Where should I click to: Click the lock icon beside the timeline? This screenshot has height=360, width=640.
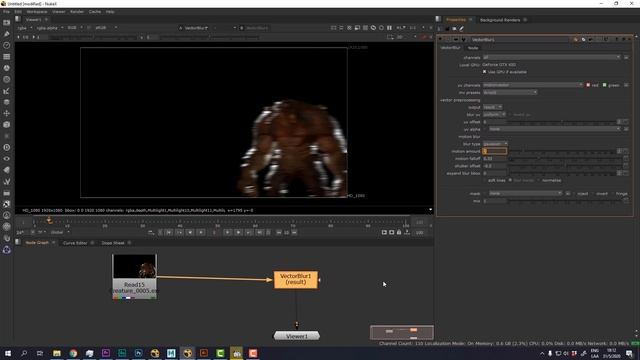tap(399, 232)
